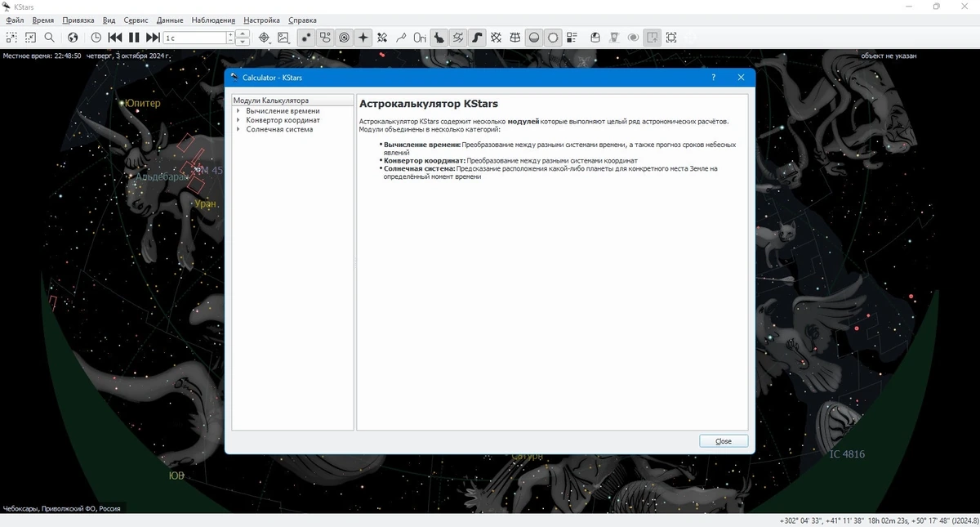The width and height of the screenshot is (980, 527).
Task: Open the Справка menu
Action: pyautogui.click(x=302, y=20)
